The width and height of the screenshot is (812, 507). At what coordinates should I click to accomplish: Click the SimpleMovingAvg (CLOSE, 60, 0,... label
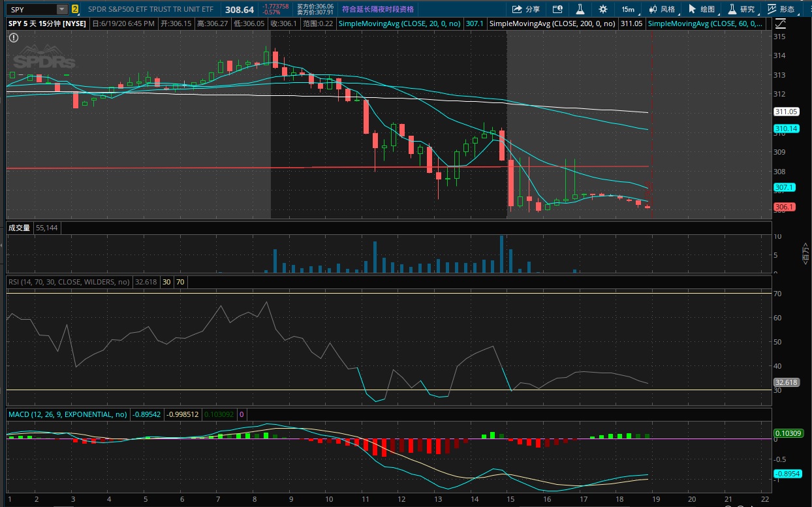(706, 23)
